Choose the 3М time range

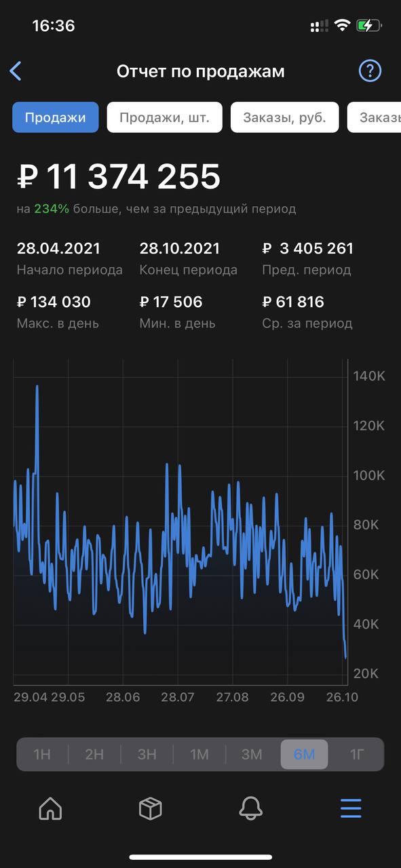pos(252,754)
